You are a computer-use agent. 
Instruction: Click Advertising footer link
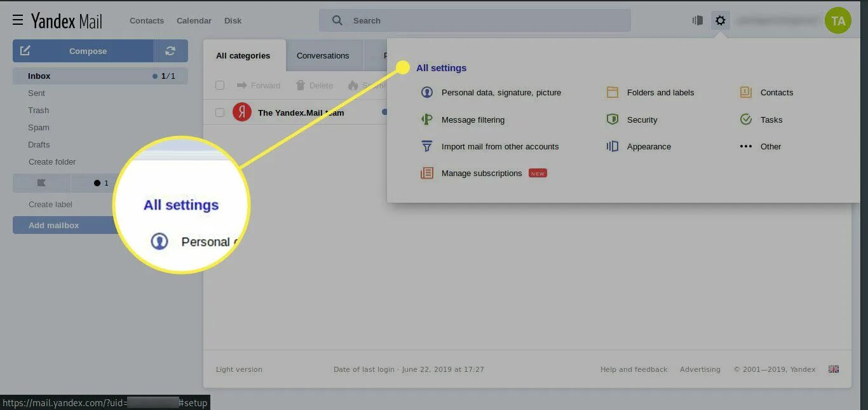click(700, 369)
